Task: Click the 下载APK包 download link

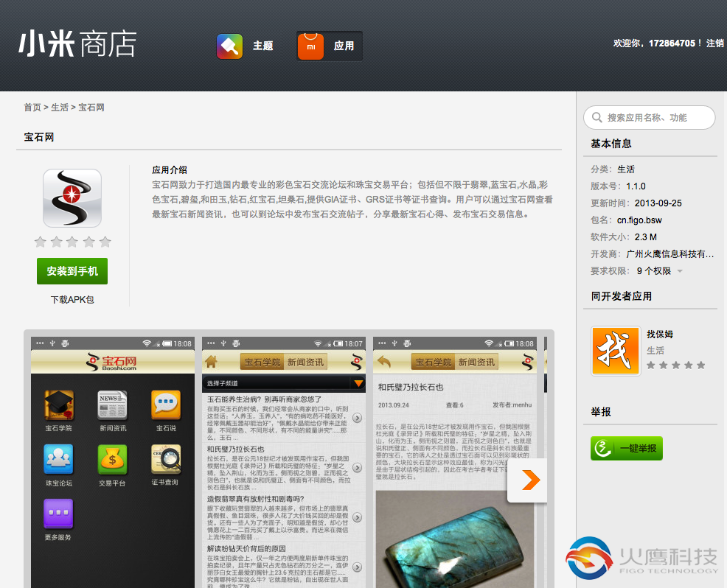Action: click(72, 299)
